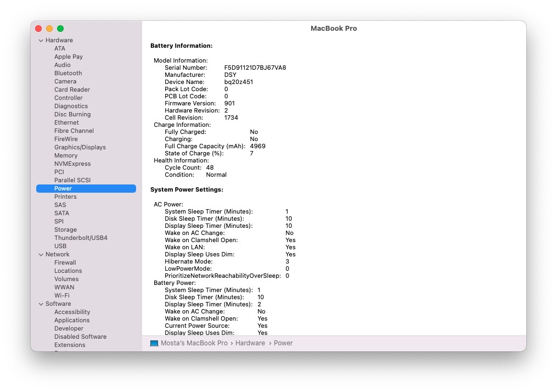Click Mosta's MacBook Pro in path bar
This screenshot has height=392, width=557.
point(194,343)
